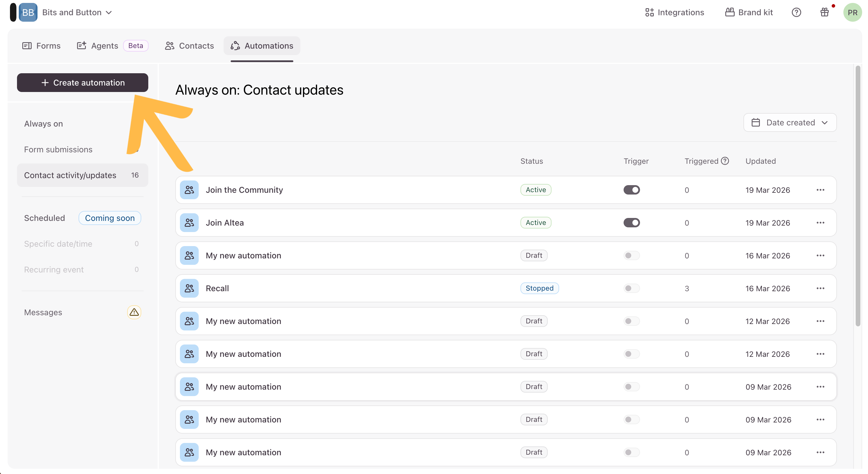
Task: Disable the Join Altea trigger toggle
Action: point(632,223)
